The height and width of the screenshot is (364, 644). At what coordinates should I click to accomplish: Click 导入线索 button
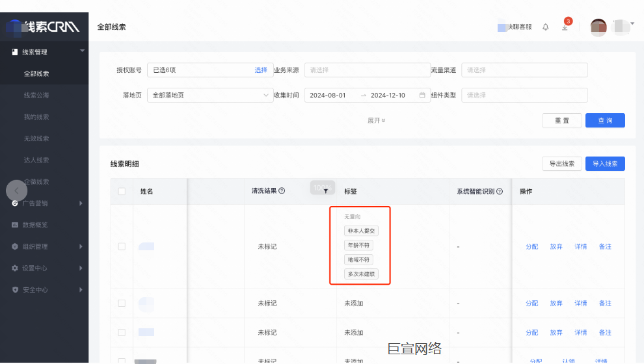(605, 164)
